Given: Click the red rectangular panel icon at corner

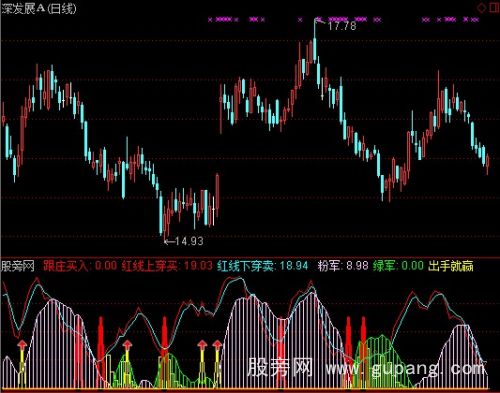Looking at the screenshot, I should [495, 8].
